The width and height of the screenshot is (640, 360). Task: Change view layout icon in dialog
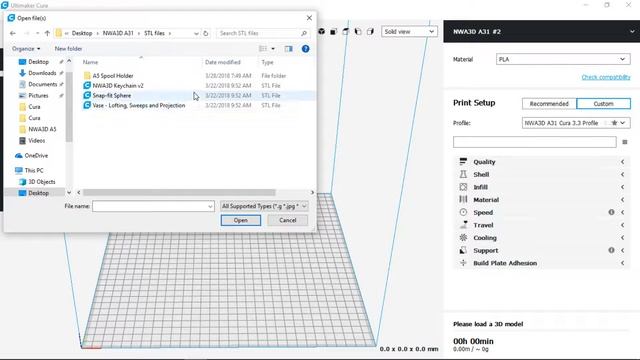263,49
